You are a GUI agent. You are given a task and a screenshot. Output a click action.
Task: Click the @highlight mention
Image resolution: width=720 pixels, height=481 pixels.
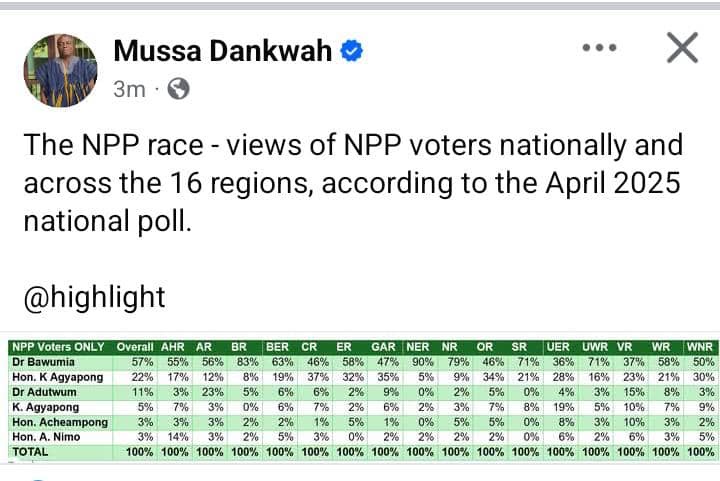coord(94,297)
